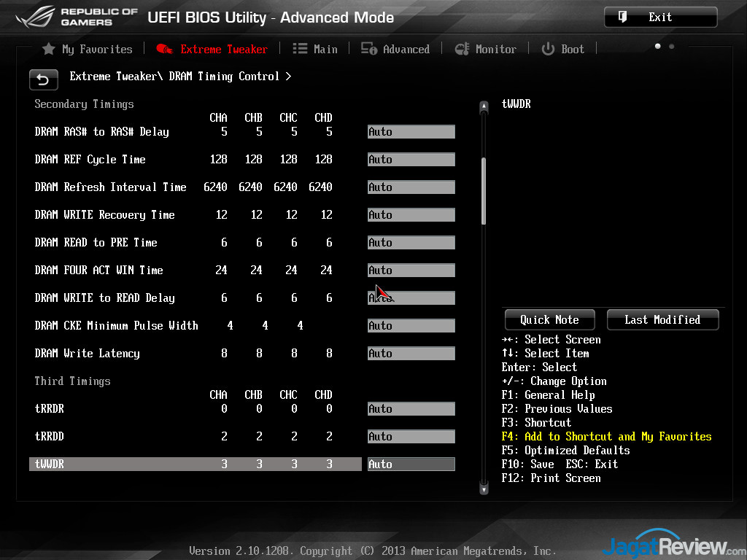Show Last Modified settings

point(662,319)
